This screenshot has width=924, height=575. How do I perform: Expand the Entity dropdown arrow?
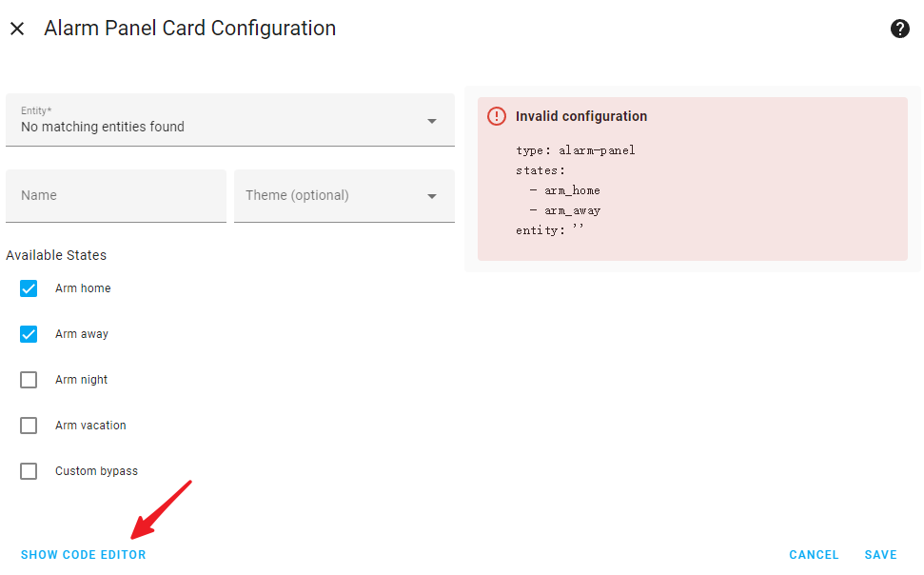click(x=432, y=121)
